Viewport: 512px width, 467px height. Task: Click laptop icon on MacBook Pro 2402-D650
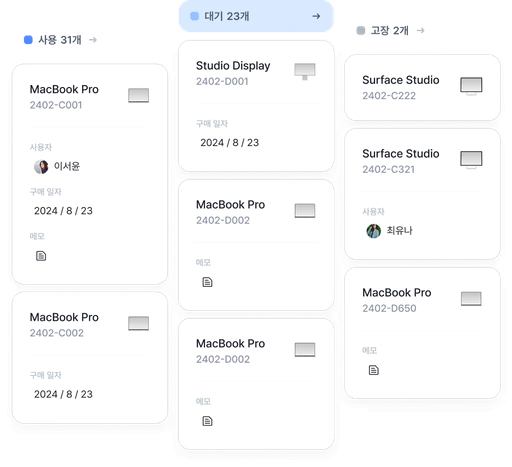point(471,299)
